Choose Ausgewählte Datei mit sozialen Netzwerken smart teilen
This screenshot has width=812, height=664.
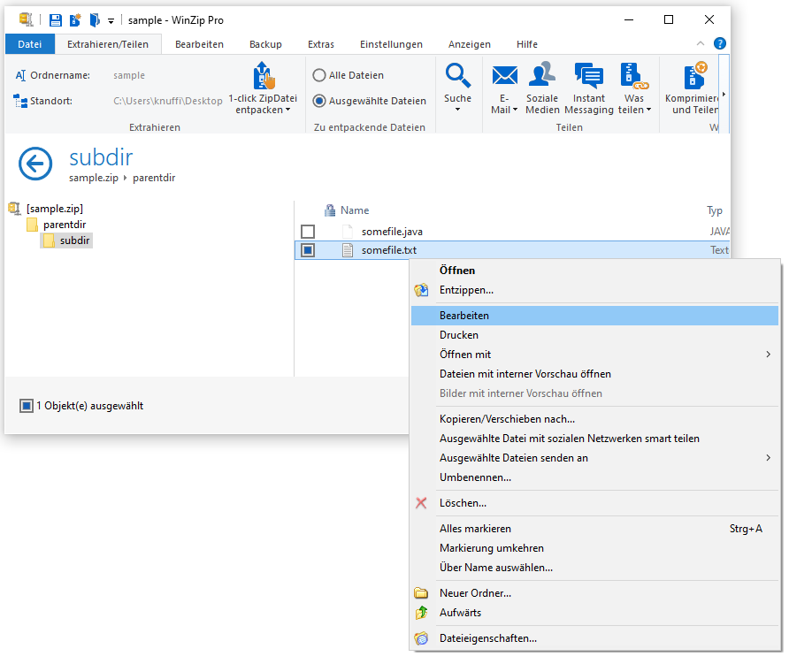point(594,439)
